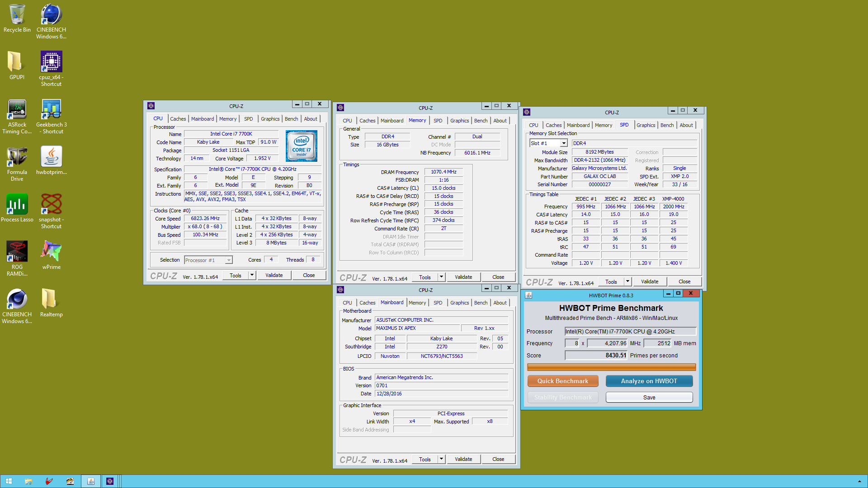868x488 pixels.
Task: Click the Java icon in HWBOT Prime titlebar
Action: pyautogui.click(x=528, y=295)
